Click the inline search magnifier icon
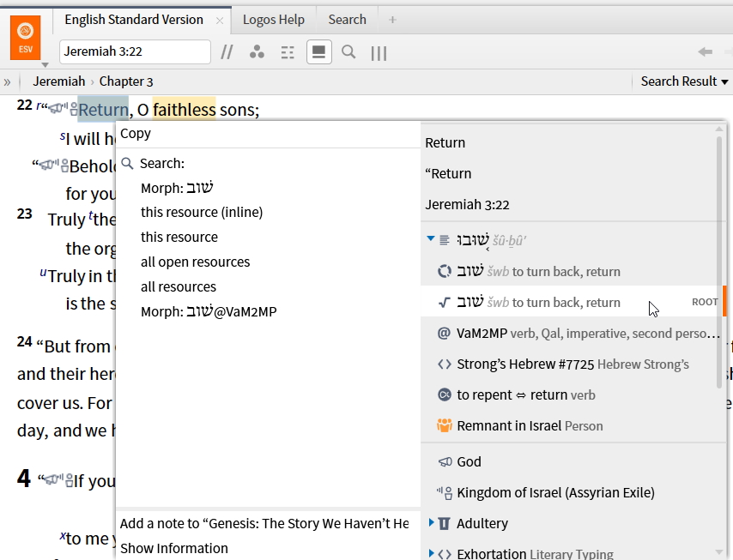The image size is (733, 560). [x=348, y=51]
